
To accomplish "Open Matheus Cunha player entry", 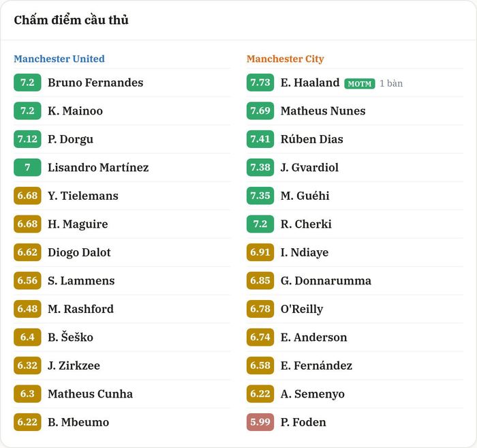I will [90, 394].
